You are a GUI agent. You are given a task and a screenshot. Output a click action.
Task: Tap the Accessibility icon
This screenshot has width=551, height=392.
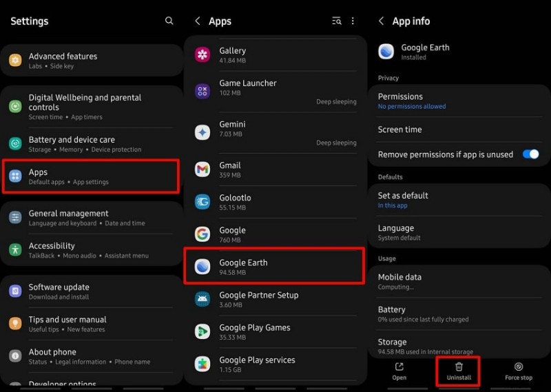15,249
